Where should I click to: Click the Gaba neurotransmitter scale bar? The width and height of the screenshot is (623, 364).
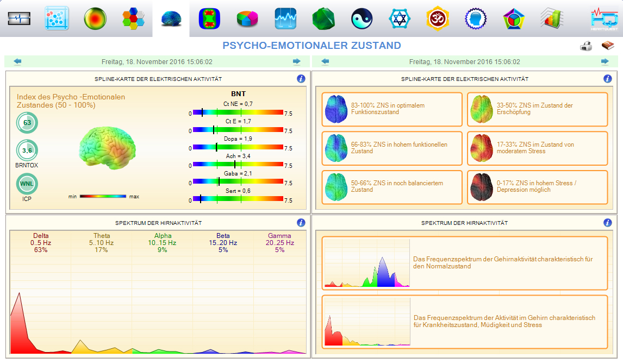[x=238, y=182]
